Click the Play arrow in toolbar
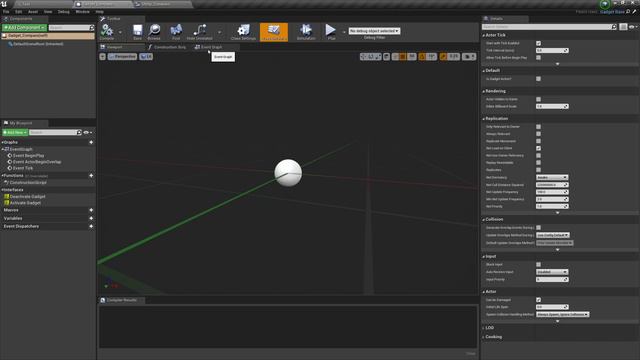 [331, 30]
